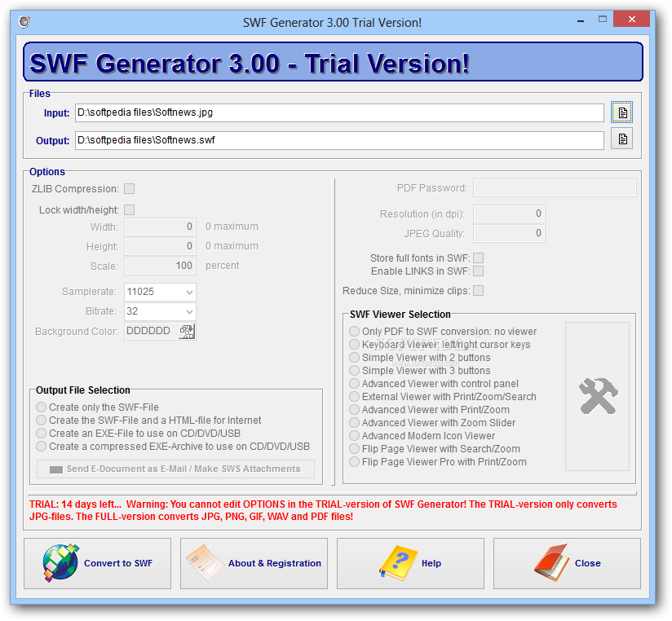Click the Scale percent field
672x621 pixels.
click(161, 266)
